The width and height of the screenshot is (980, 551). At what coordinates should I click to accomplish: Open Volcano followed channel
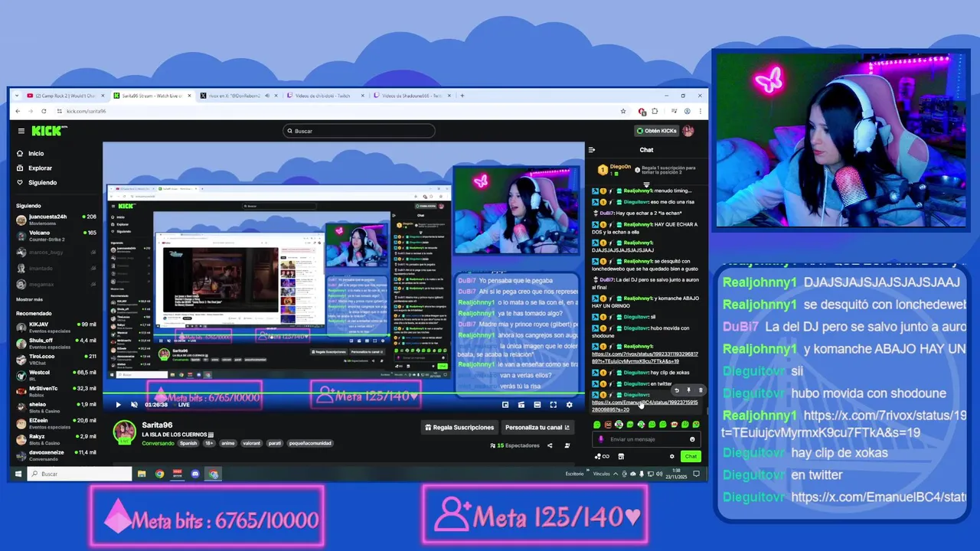(57, 235)
